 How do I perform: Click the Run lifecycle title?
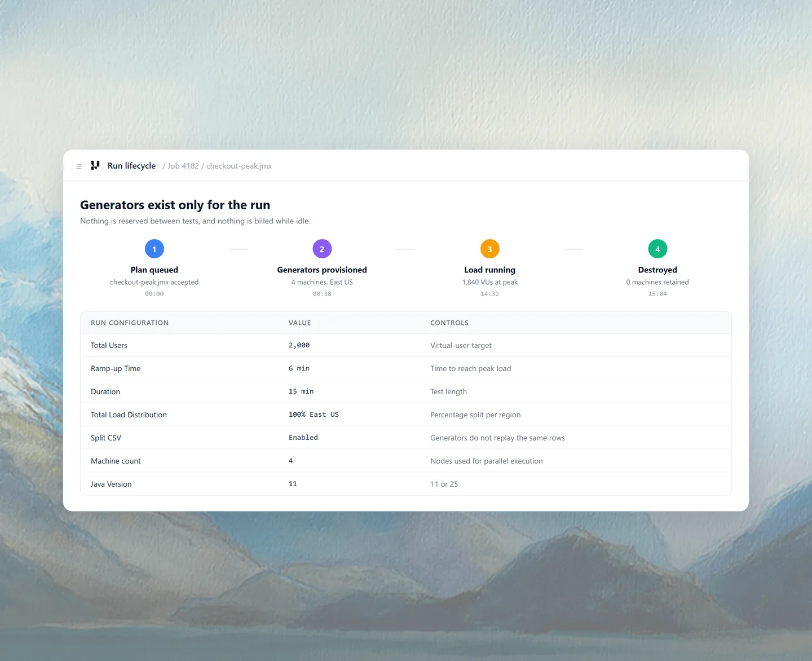coord(131,166)
